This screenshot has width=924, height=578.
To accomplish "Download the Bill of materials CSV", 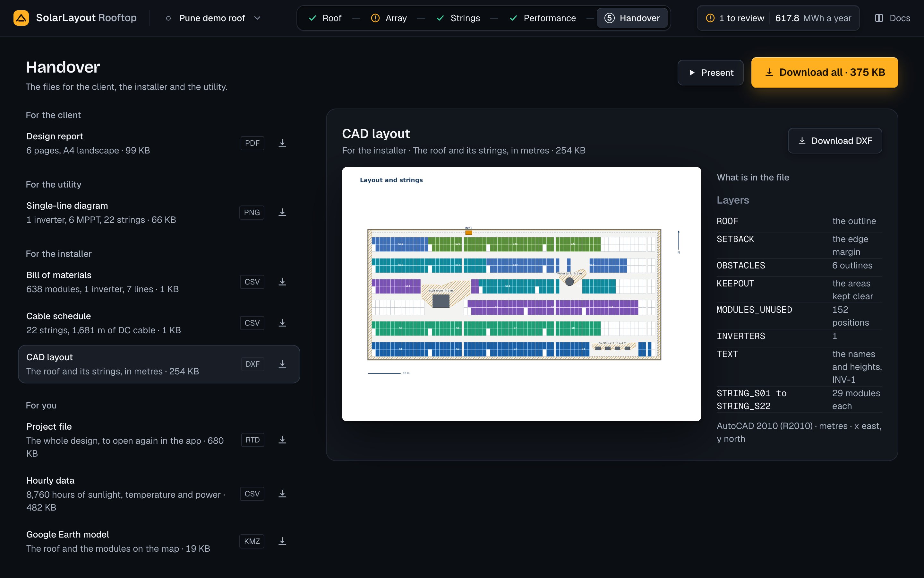I will [x=282, y=282].
